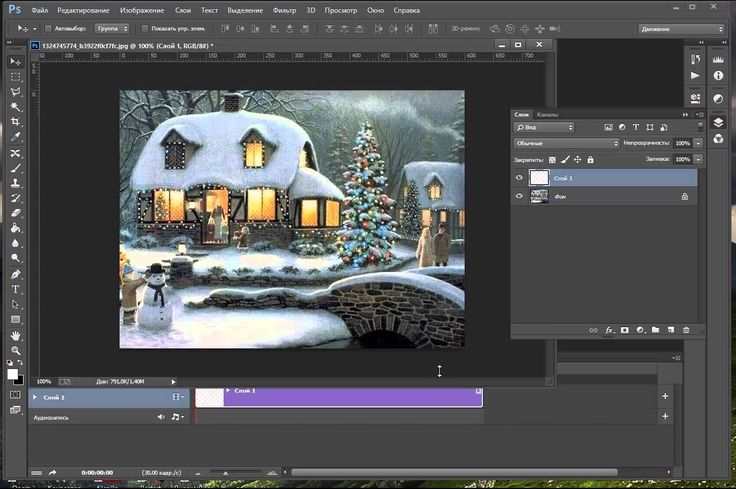
Task: Open the Фильтр menu
Action: pos(284,10)
